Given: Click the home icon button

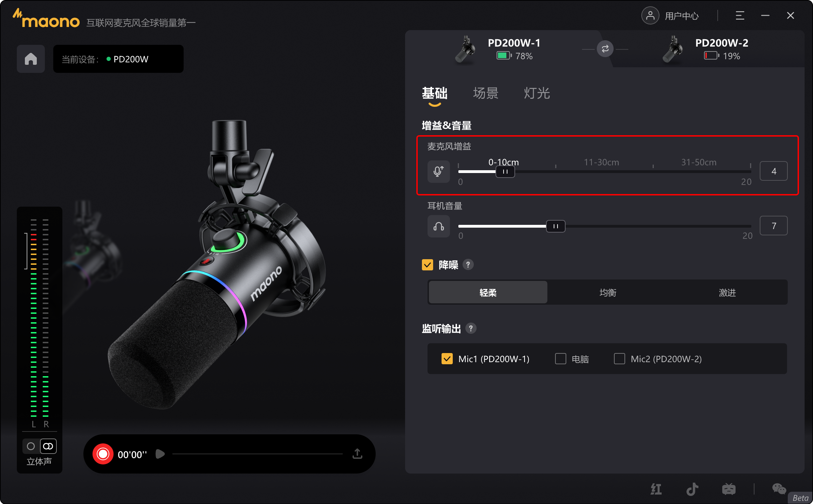Looking at the screenshot, I should tap(31, 59).
